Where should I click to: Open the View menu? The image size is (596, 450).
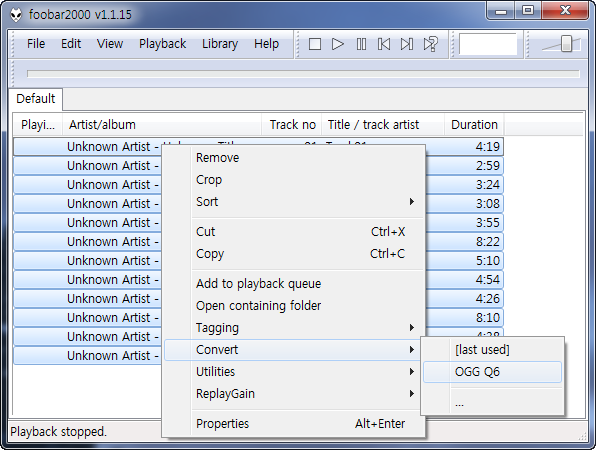pos(110,44)
